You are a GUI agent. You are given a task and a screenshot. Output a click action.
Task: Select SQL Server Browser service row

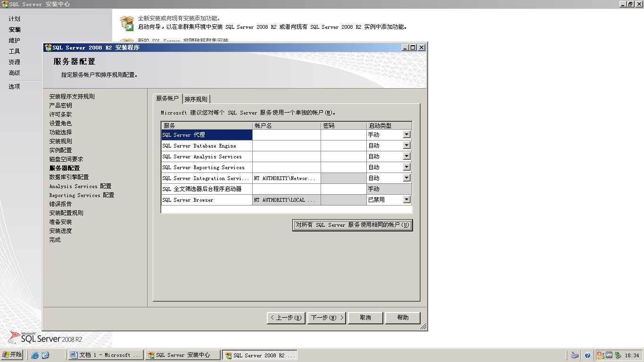tap(206, 200)
